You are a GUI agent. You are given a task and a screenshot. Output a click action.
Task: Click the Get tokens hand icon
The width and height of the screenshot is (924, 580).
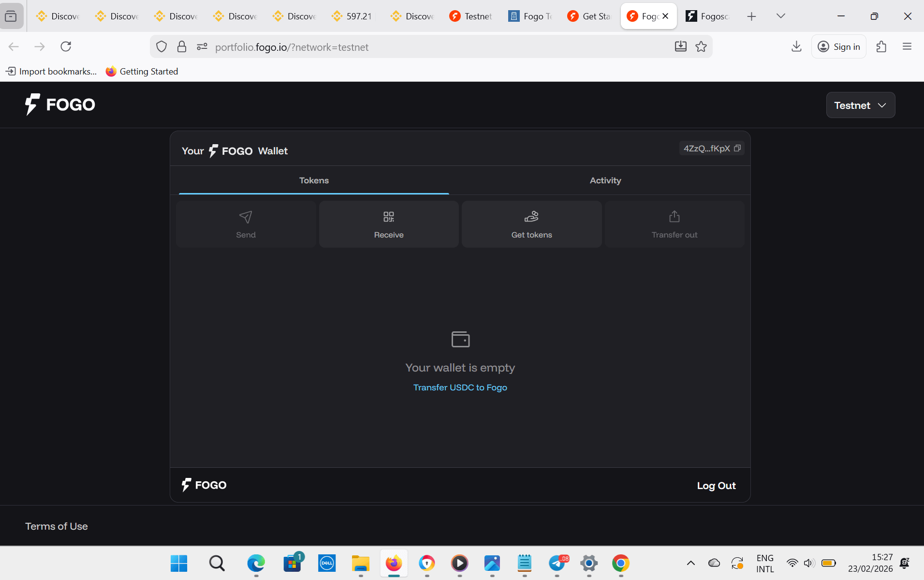531,217
